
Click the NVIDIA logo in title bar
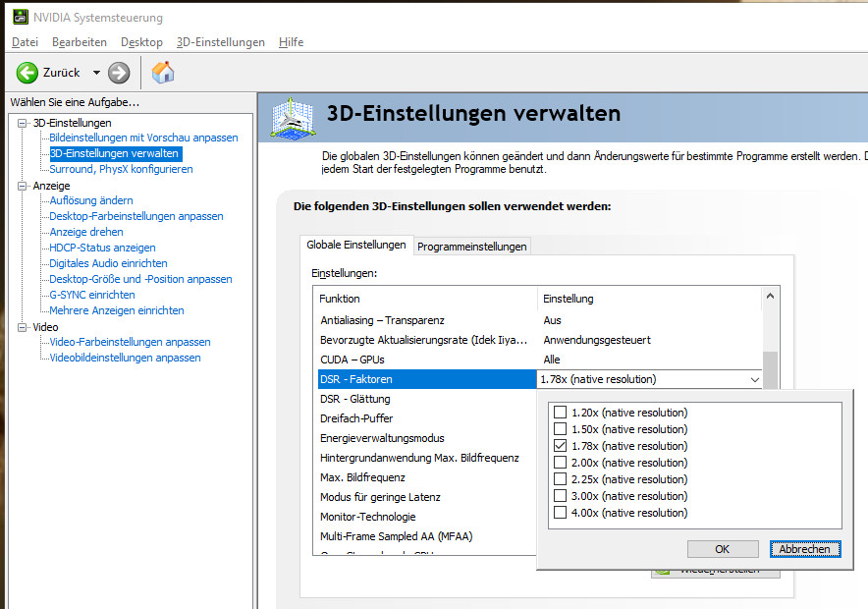click(20, 17)
